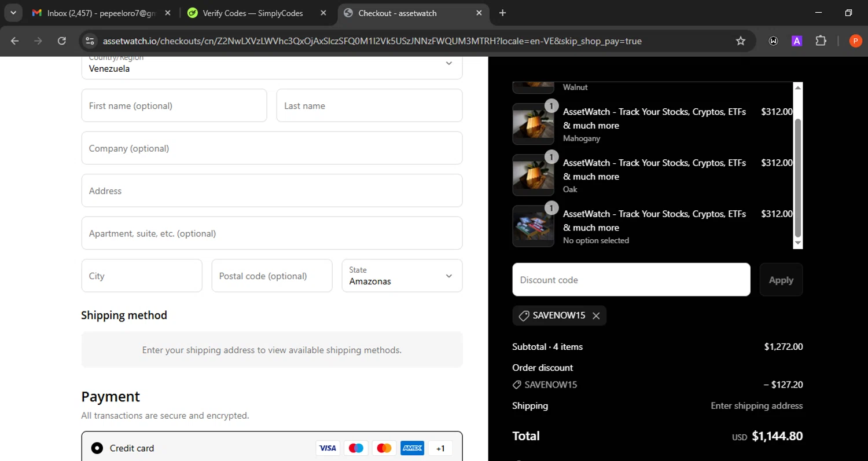Viewport: 868px width, 461px height.
Task: Focus the First name field
Action: tap(174, 105)
